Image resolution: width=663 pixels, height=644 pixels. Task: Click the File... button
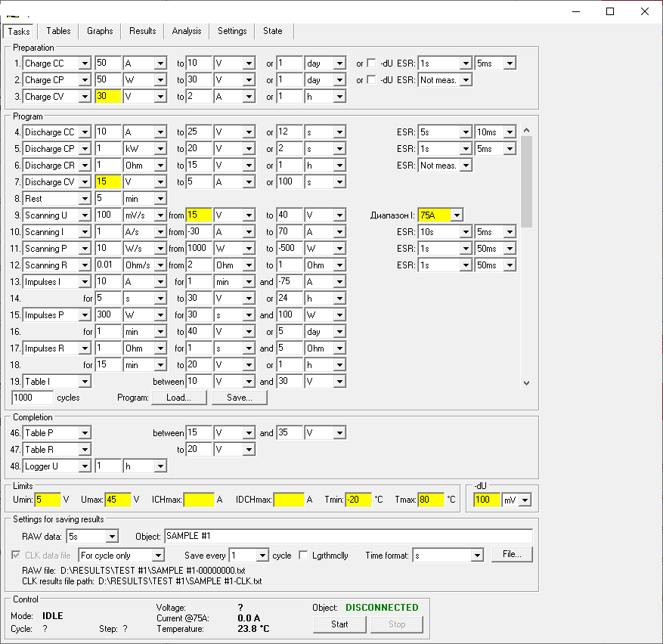[x=512, y=554]
